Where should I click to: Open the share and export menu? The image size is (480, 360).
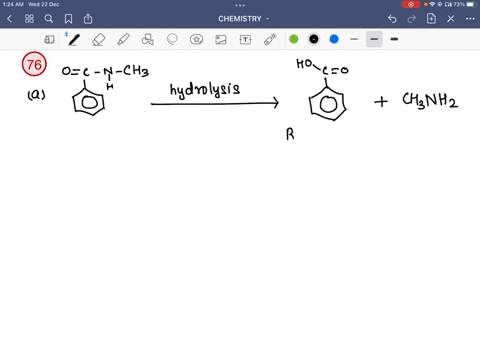tap(88, 19)
